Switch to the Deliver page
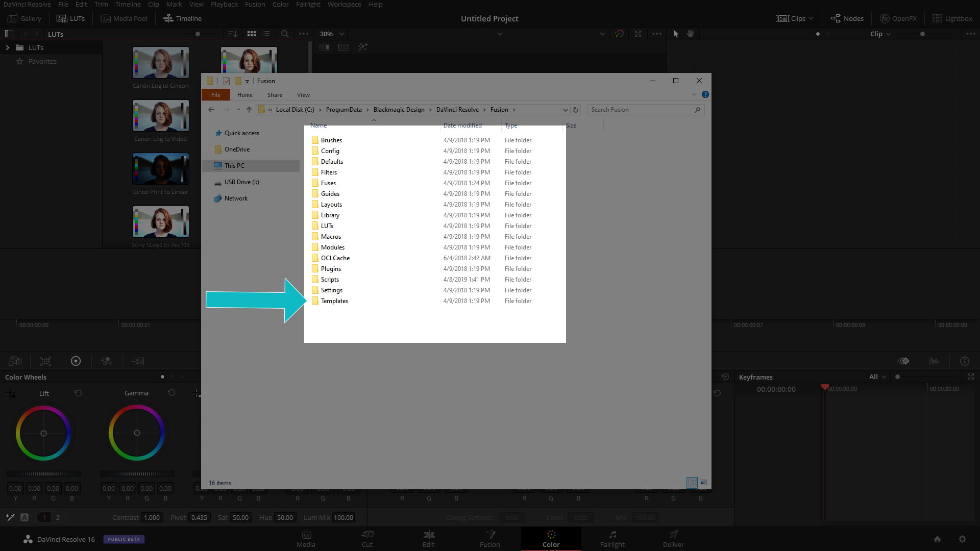This screenshot has height=551, width=980. [x=673, y=539]
